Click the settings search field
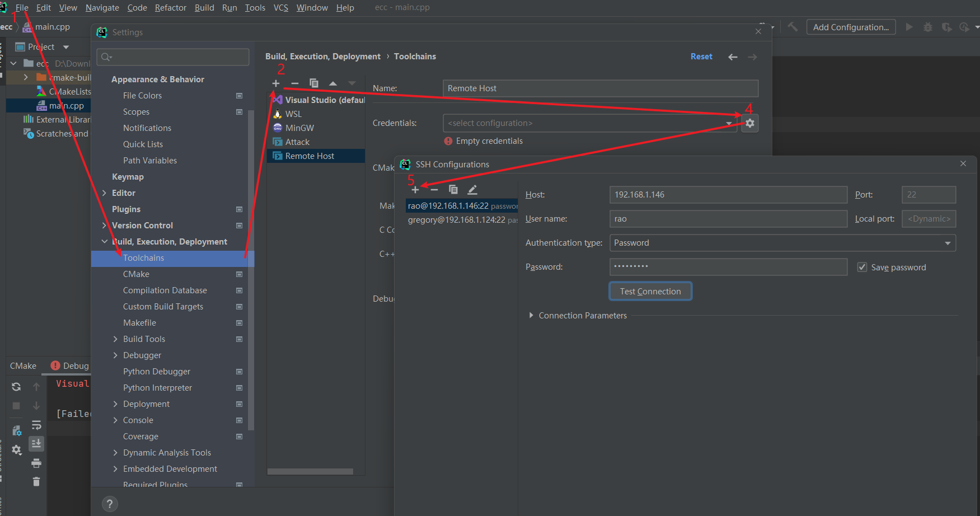Screen dimensions: 980x516 click(173, 57)
